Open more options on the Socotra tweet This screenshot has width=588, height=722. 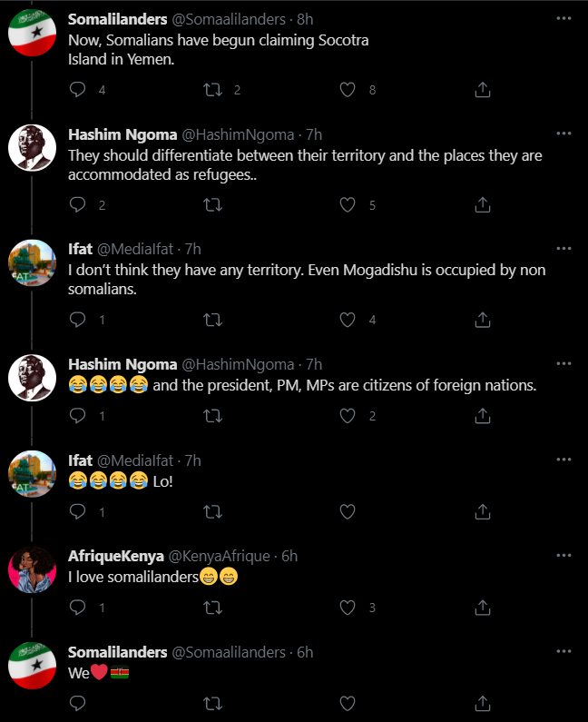(563, 18)
